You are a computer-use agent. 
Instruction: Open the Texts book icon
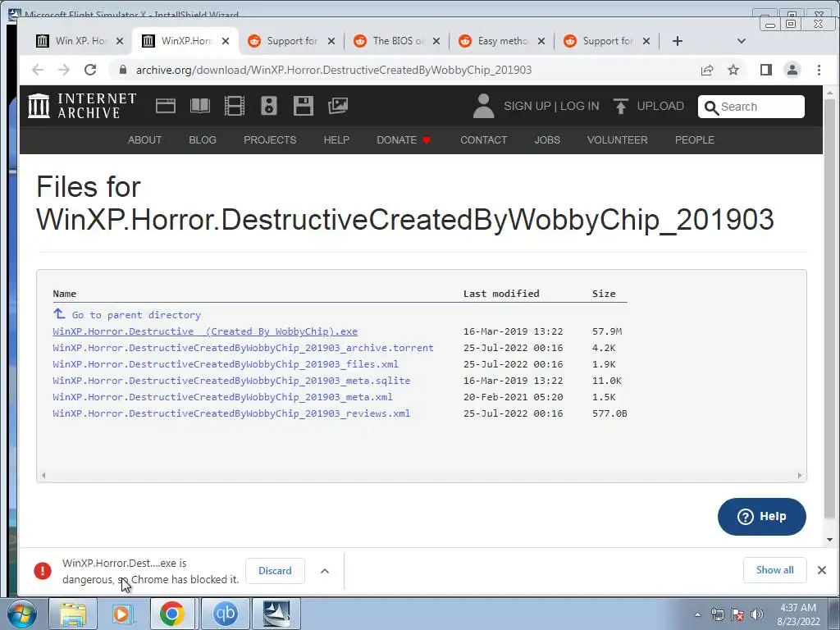200,106
